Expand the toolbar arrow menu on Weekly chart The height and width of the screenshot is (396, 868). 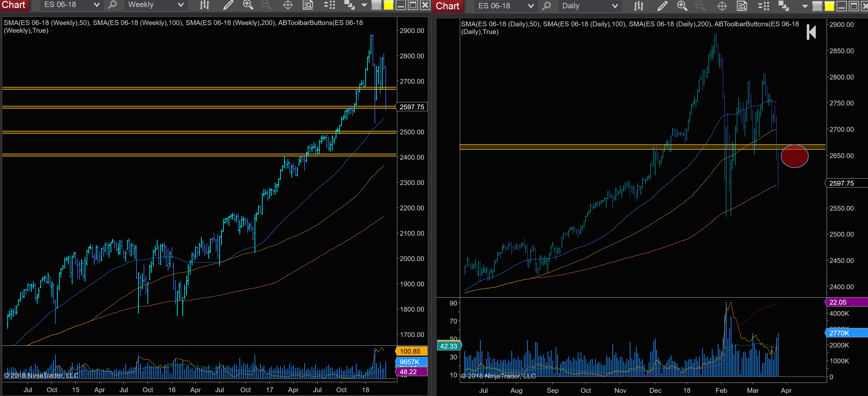364,5
